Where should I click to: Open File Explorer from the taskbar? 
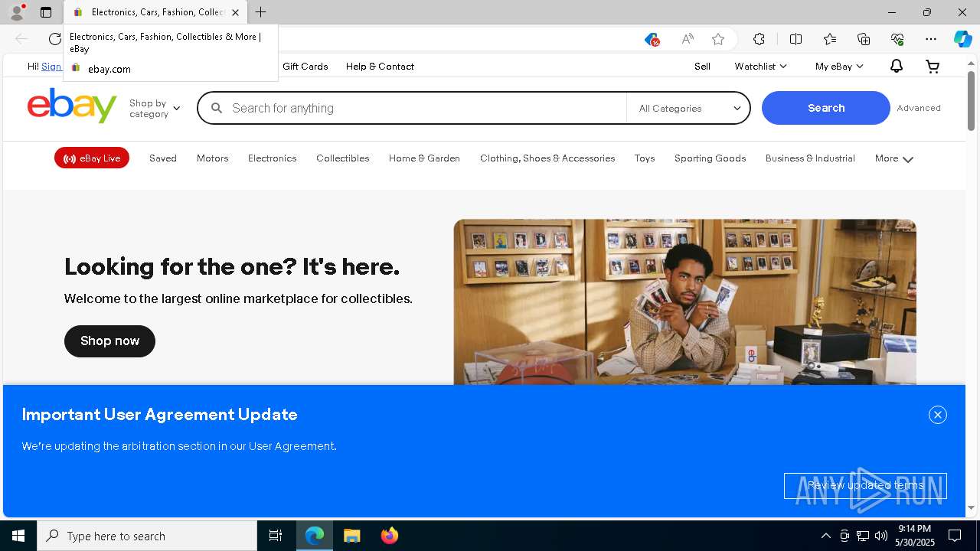tap(352, 536)
